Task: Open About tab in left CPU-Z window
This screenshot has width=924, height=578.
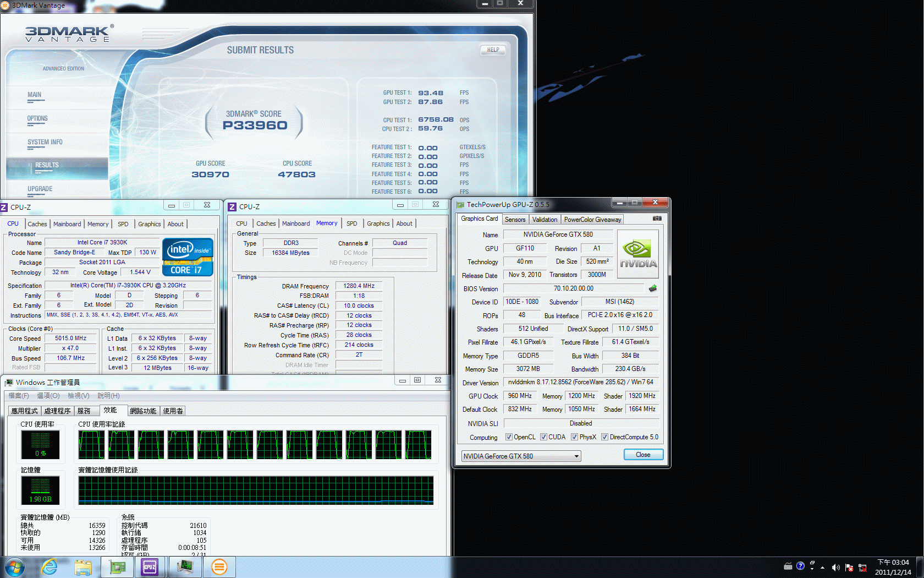Action: (175, 224)
